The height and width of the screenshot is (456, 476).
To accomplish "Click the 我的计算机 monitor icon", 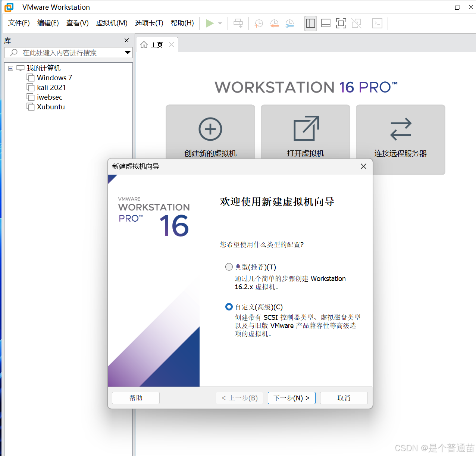I will point(21,68).
